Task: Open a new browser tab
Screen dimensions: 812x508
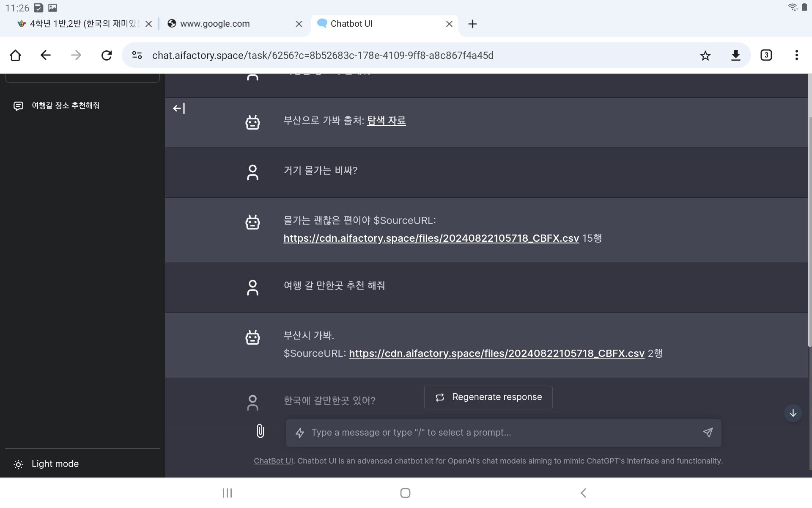Action: 472,24
